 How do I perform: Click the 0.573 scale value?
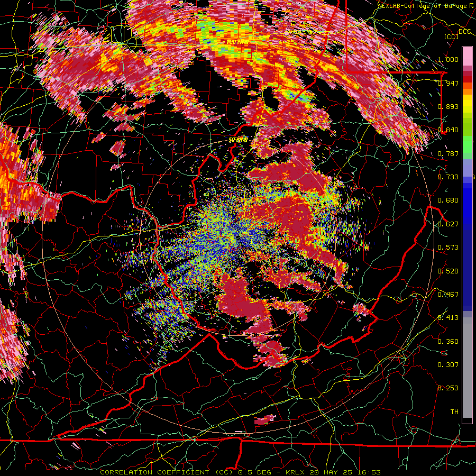click(x=448, y=248)
